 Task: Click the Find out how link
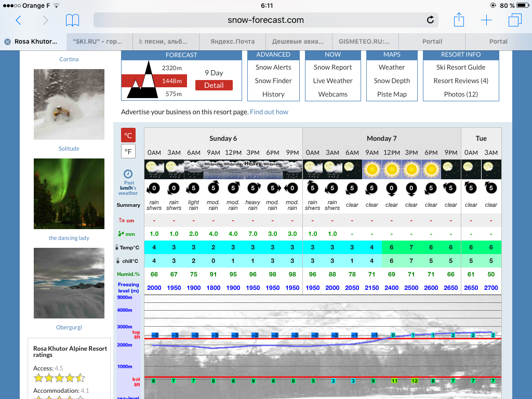(x=269, y=112)
